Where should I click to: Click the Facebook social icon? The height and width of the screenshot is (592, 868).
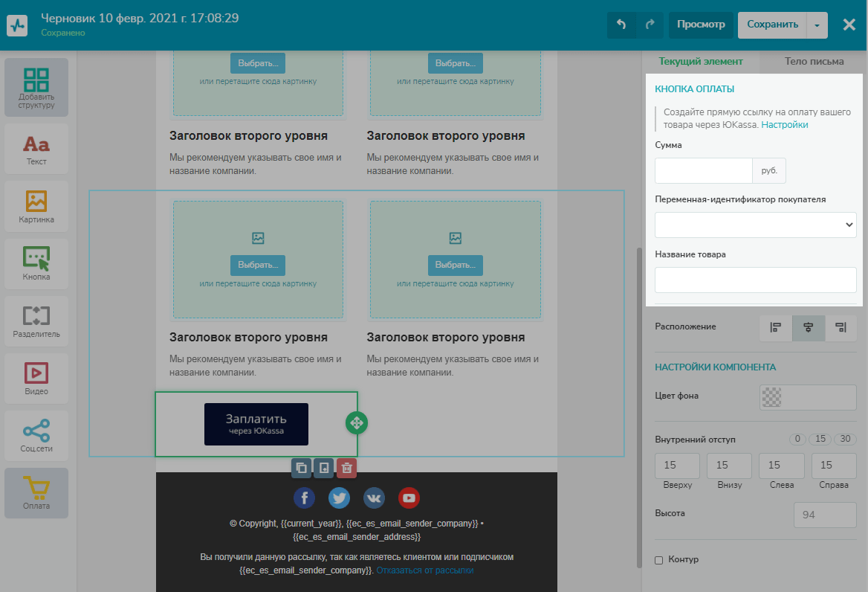pyautogui.click(x=304, y=498)
